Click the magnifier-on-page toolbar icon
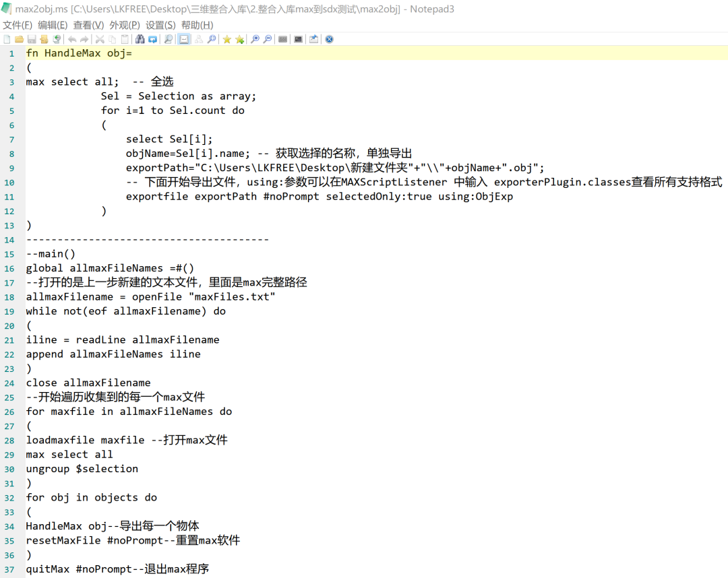This screenshot has height=578, width=728. (x=168, y=40)
